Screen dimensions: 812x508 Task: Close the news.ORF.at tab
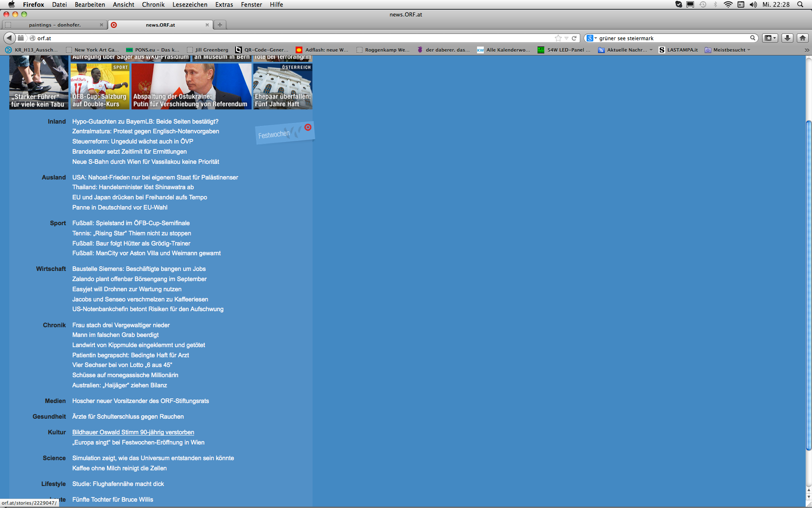pyautogui.click(x=207, y=25)
